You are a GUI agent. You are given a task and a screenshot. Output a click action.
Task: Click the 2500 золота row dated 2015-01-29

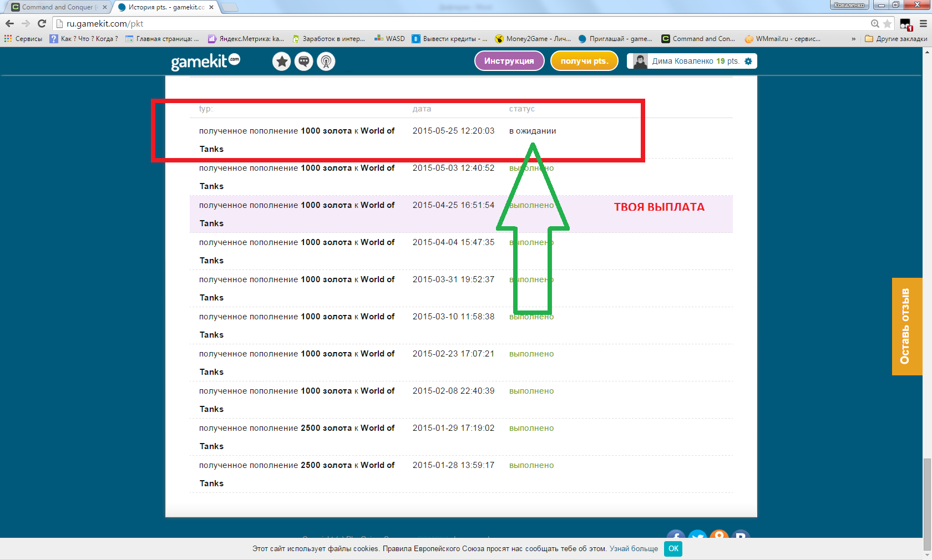[x=461, y=437]
